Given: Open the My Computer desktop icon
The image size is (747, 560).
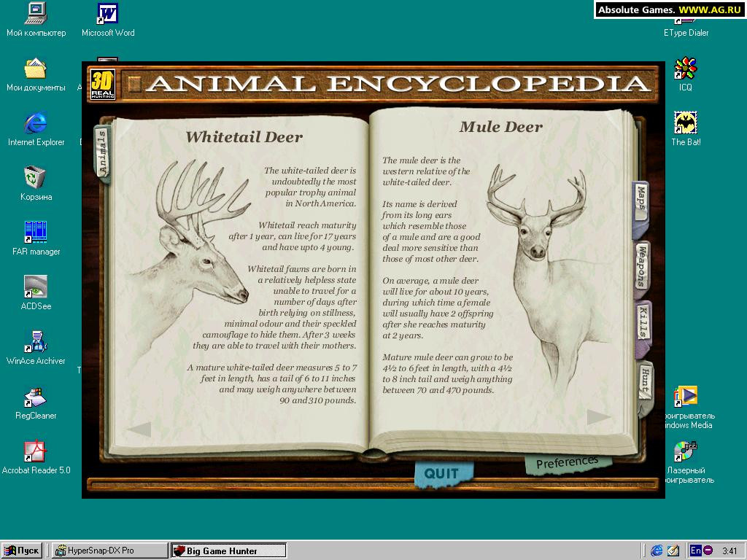Looking at the screenshot, I should click(x=36, y=20).
